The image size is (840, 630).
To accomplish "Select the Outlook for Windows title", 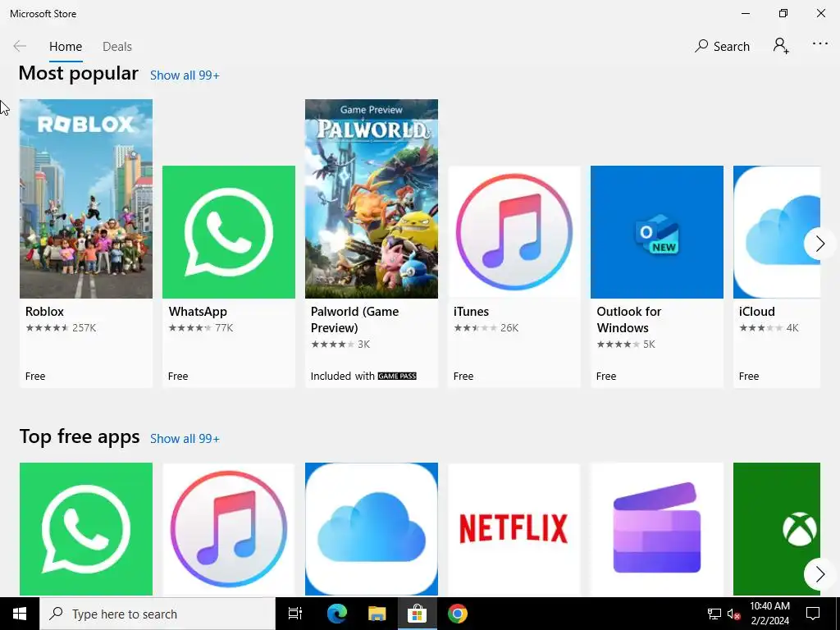I will coord(629,320).
